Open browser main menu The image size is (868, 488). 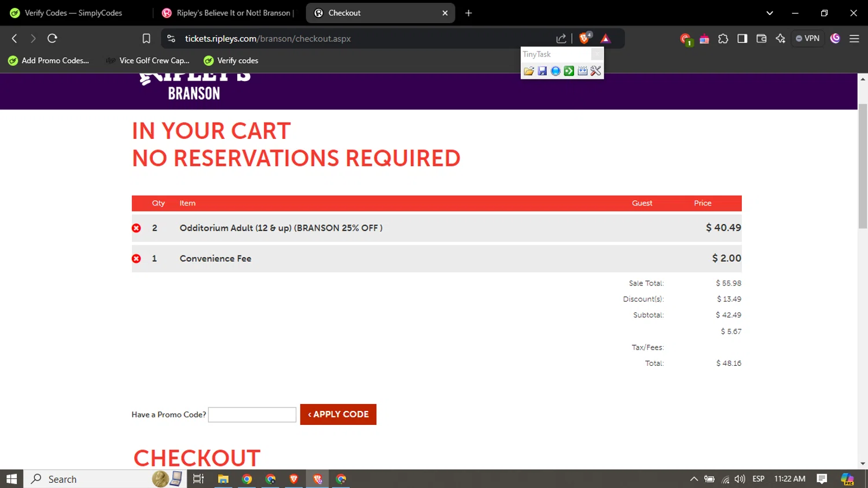coord(854,39)
